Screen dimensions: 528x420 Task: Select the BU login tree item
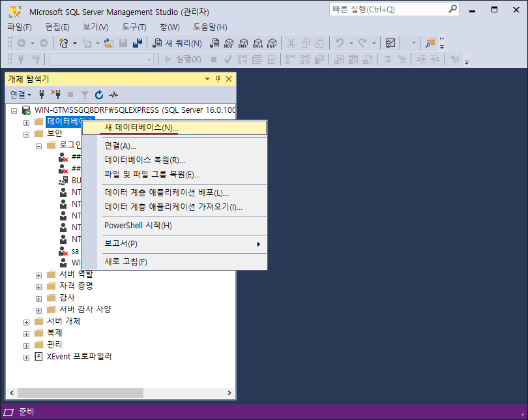(76, 181)
